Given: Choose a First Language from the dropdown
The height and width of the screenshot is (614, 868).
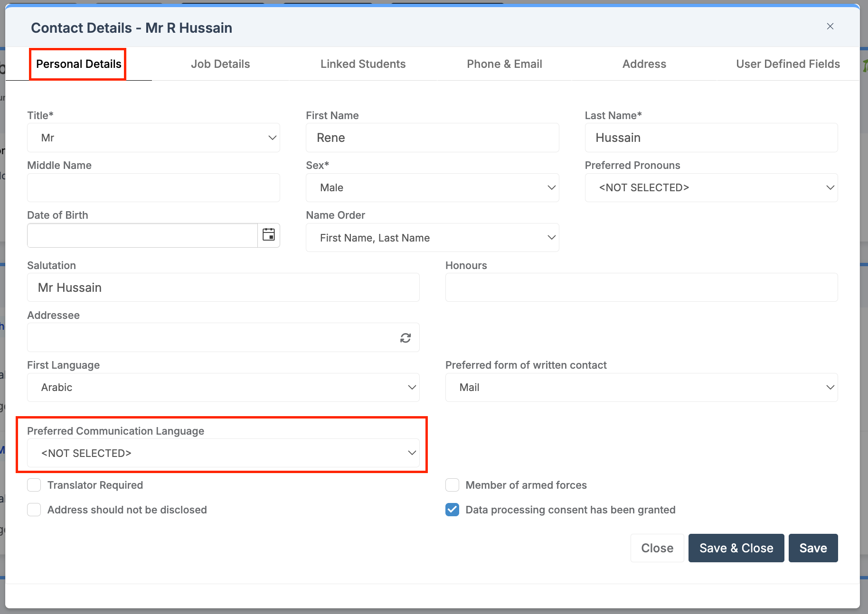Looking at the screenshot, I should coord(223,388).
